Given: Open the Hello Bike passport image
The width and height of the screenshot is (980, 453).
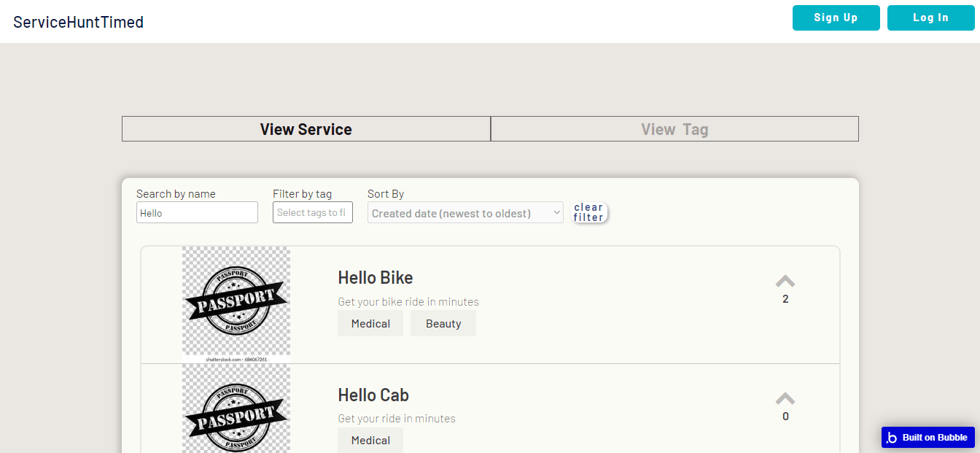Looking at the screenshot, I should tap(236, 304).
